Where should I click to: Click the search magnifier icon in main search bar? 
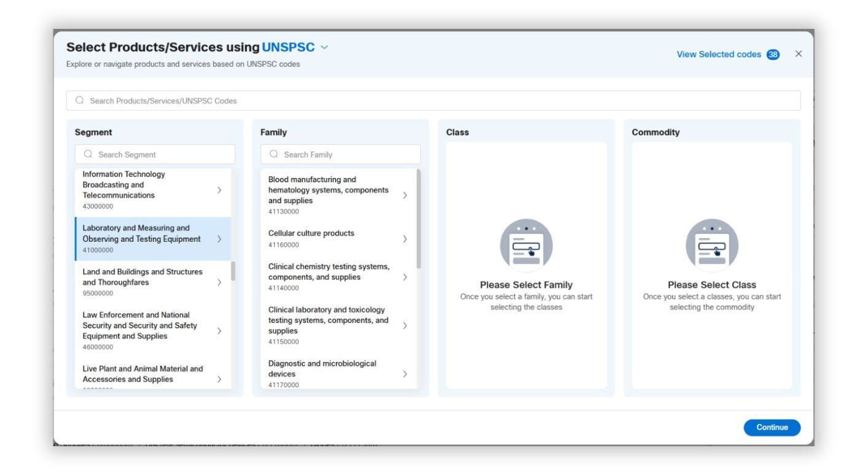tap(79, 101)
